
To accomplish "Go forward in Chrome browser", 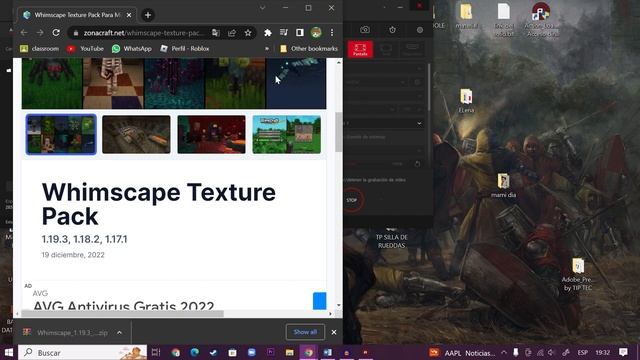I will [40, 33].
